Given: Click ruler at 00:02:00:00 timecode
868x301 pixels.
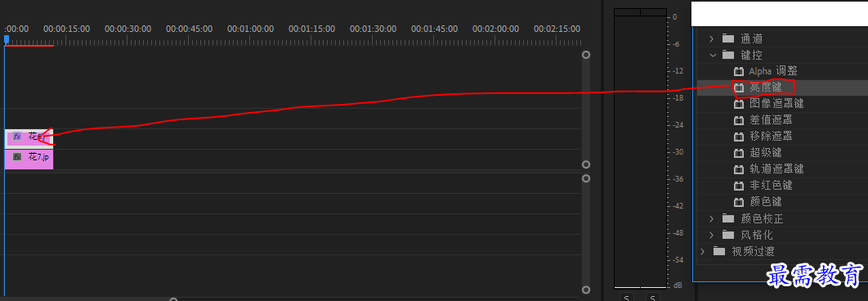Looking at the screenshot, I should pos(495,29).
